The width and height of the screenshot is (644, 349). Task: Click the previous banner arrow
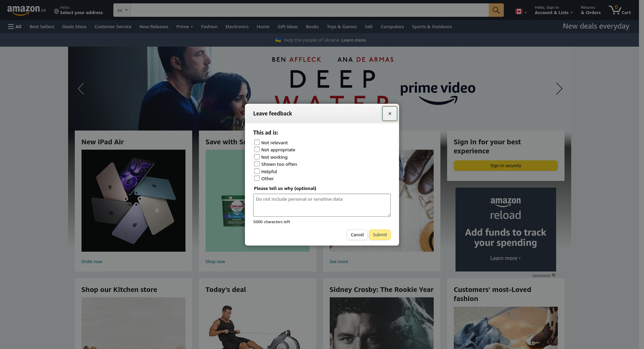pyautogui.click(x=81, y=89)
